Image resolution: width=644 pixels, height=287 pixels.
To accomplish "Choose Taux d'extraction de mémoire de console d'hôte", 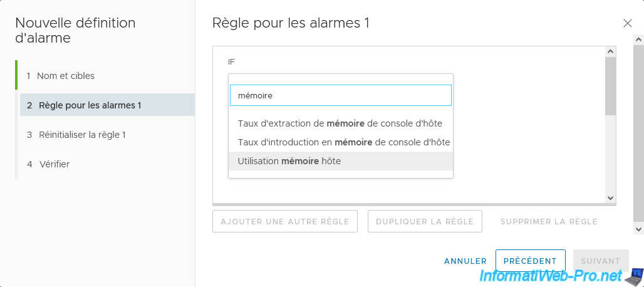I will tap(341, 123).
